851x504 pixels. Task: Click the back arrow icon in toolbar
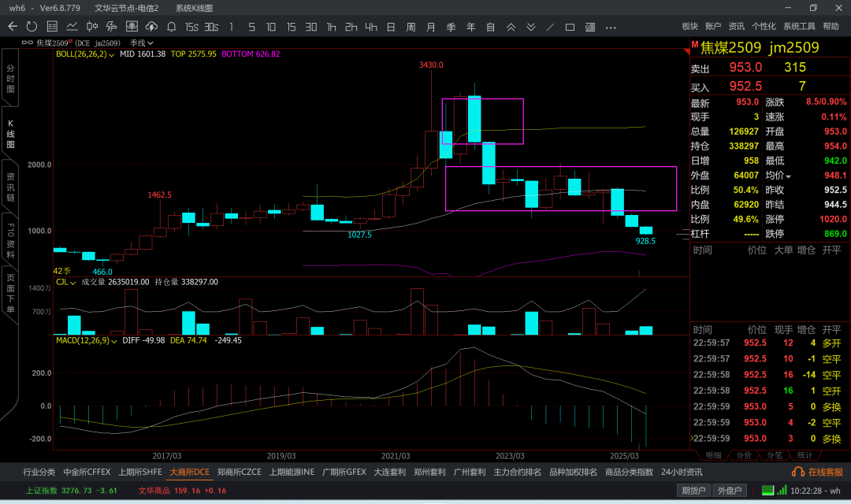tap(12, 27)
